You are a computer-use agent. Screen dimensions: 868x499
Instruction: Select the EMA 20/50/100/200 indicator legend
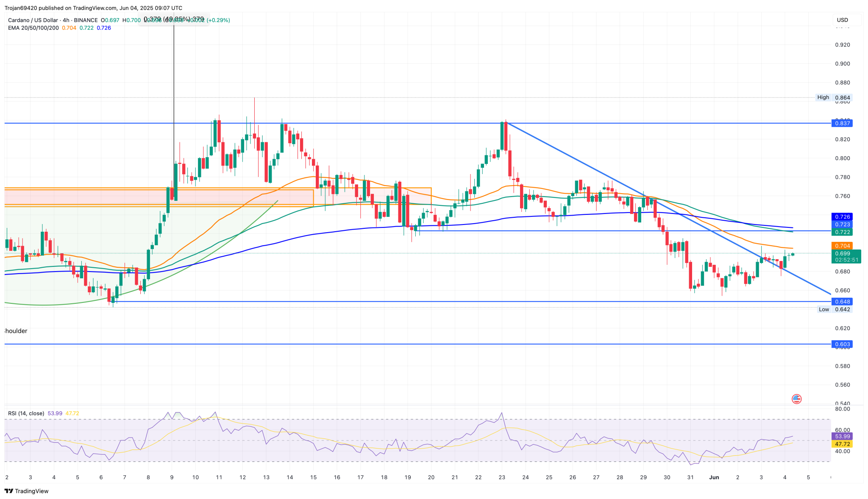point(33,28)
